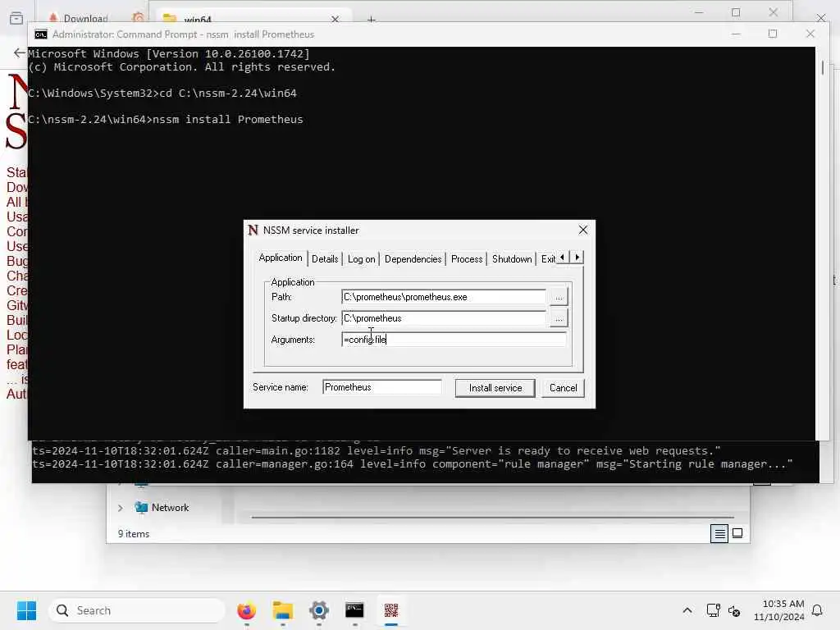Click the Command Prompt title bar icon
Viewport: 840px width, 630px height.
coord(41,34)
